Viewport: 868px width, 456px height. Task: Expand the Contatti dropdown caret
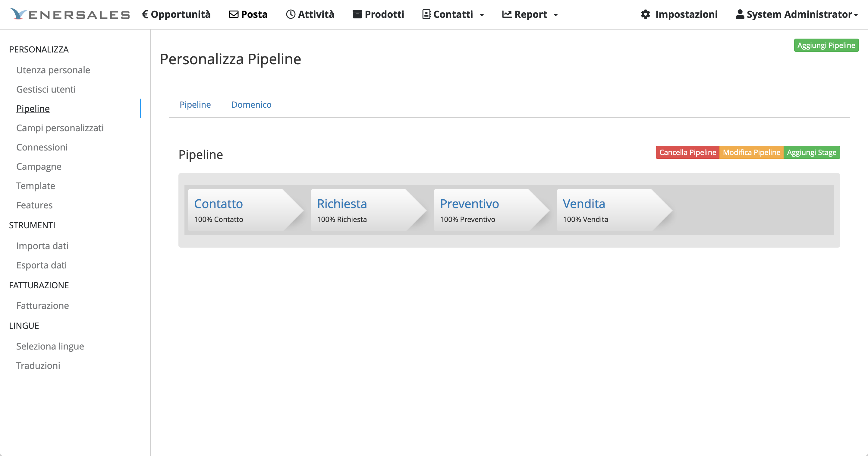pos(482,15)
